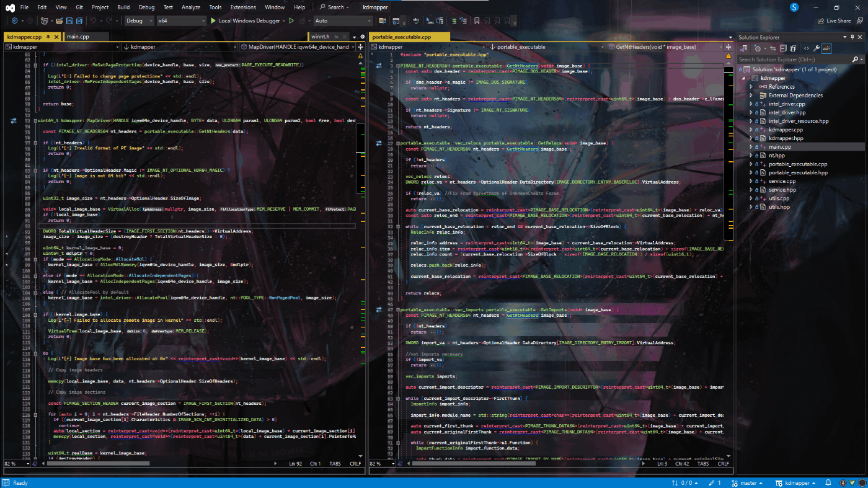
Task: Click the bookmark icon in the toolbar
Action: [477, 20]
